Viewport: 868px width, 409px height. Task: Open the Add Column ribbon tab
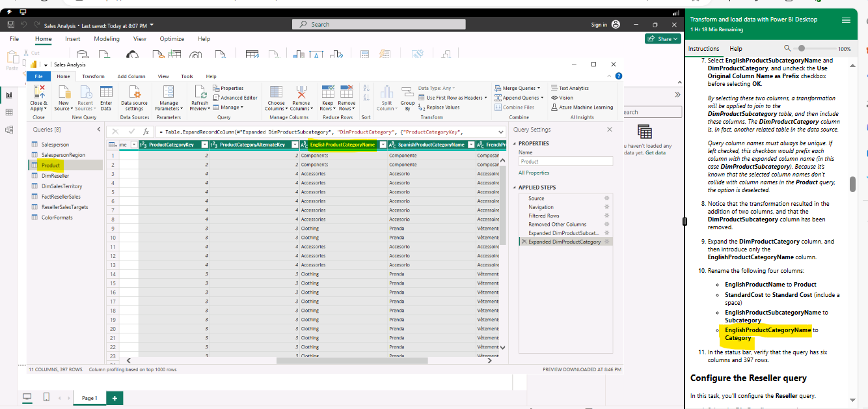coord(131,76)
